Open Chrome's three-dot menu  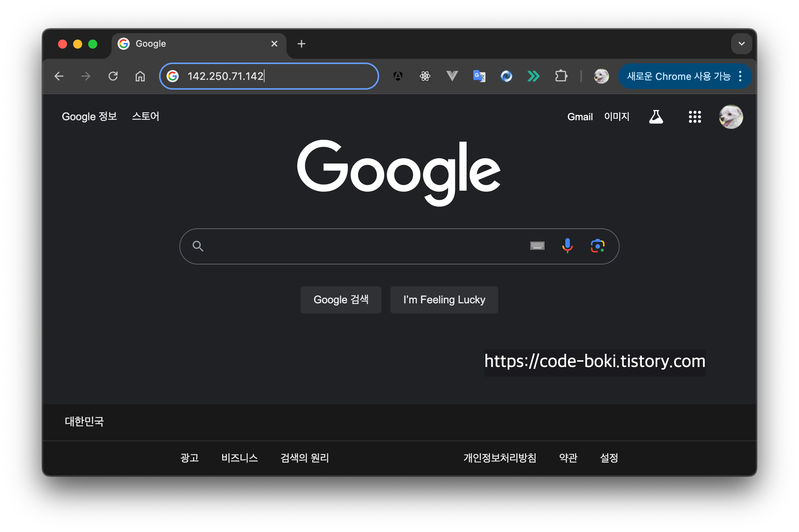coord(740,76)
